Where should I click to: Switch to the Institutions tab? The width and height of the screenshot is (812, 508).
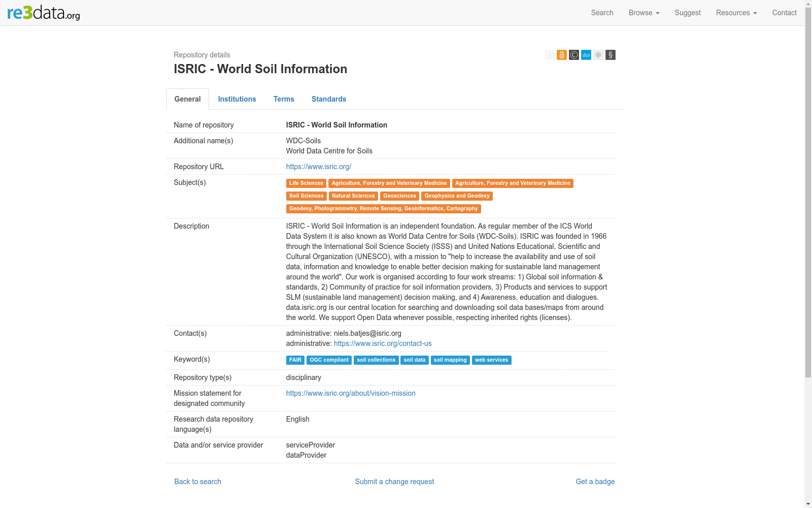tap(237, 99)
